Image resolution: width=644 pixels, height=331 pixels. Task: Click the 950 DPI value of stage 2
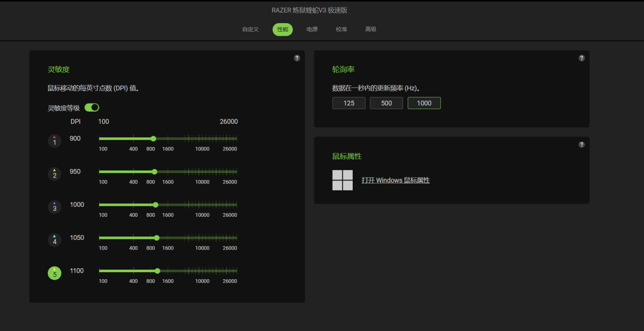75,172
